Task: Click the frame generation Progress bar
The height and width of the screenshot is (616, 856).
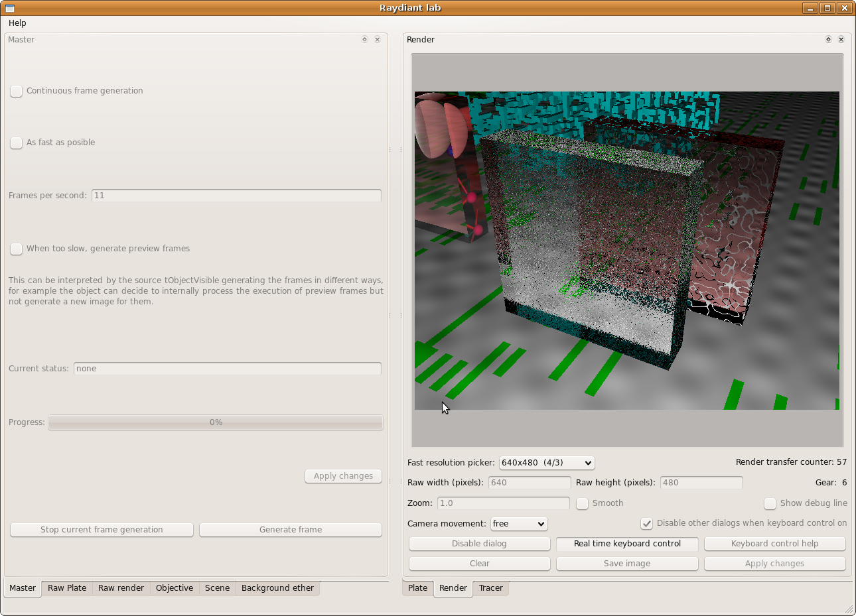Action: point(216,422)
